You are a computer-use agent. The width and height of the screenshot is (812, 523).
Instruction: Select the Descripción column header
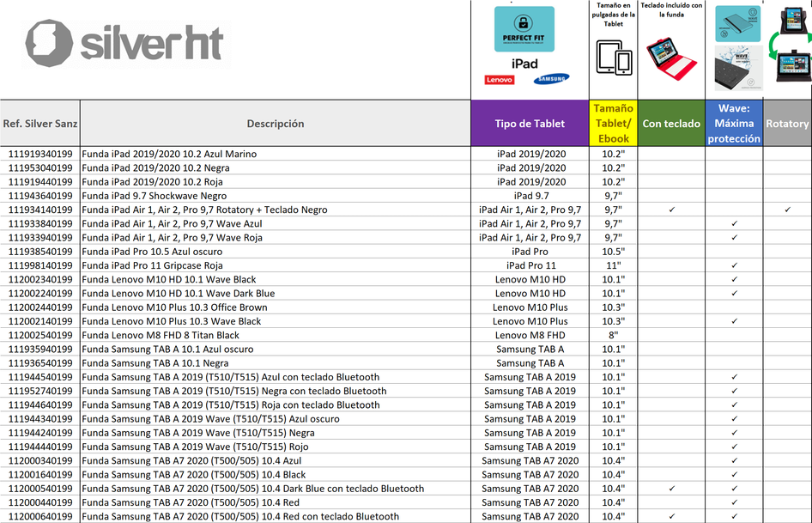[x=276, y=124]
